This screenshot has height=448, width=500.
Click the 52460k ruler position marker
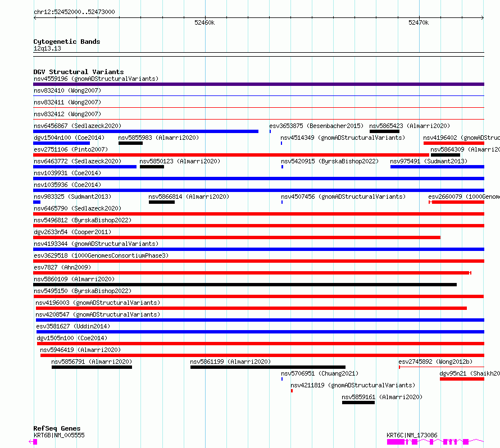(204, 22)
